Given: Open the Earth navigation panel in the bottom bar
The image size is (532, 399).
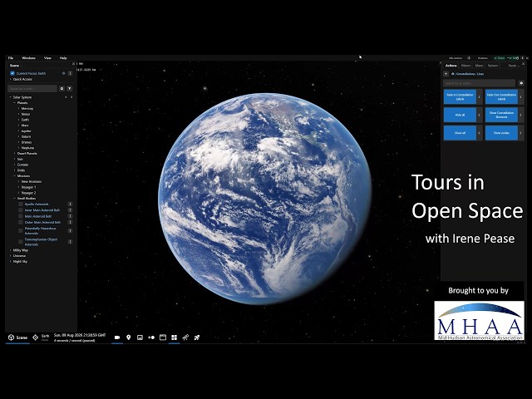Looking at the screenshot, I should pos(41,337).
